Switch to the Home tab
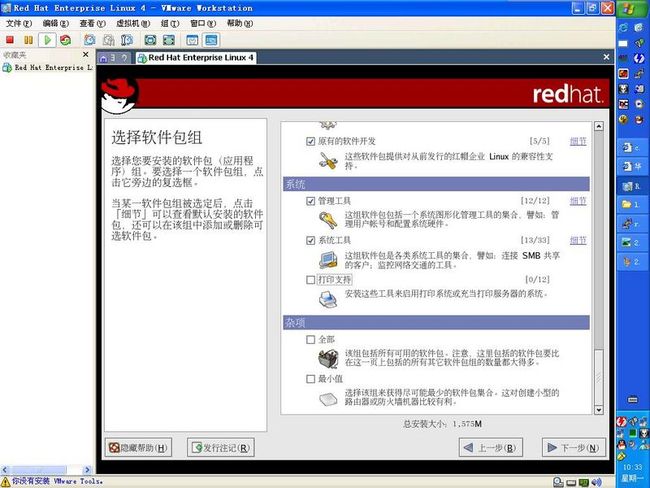The image size is (650, 488). [114, 58]
